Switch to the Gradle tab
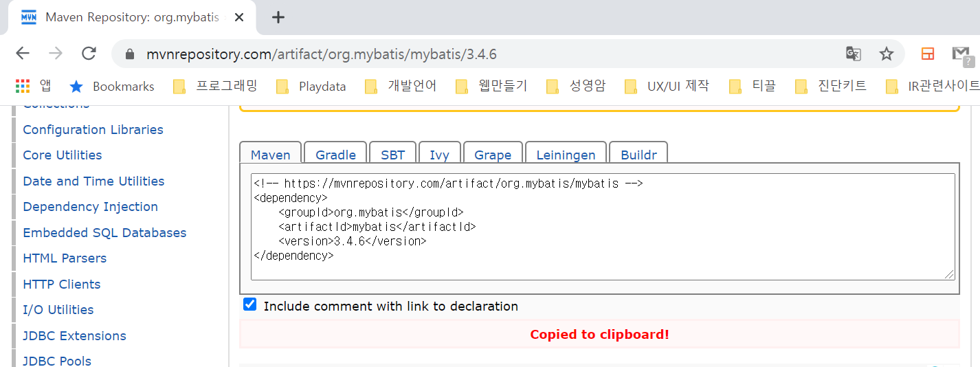The image size is (980, 367). click(x=335, y=154)
